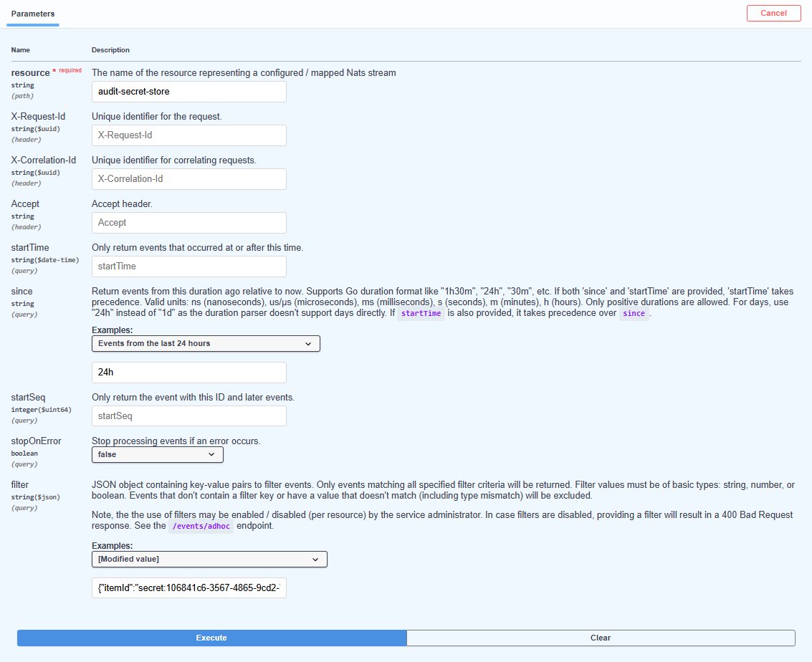Select the Parameters tab

pyautogui.click(x=33, y=14)
